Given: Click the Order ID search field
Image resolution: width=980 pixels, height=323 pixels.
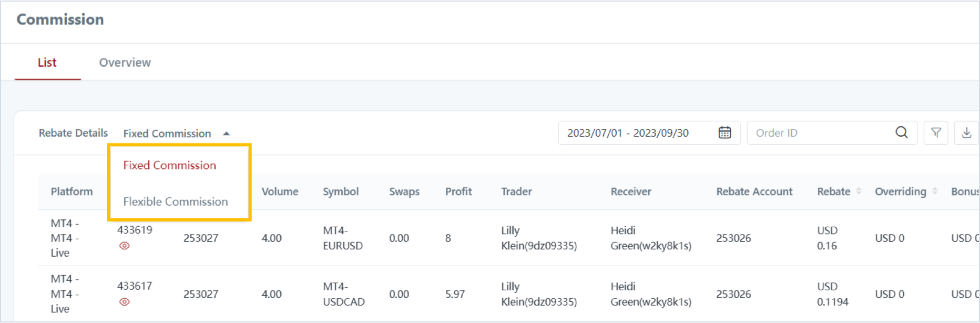Looking at the screenshot, I should click(x=820, y=133).
